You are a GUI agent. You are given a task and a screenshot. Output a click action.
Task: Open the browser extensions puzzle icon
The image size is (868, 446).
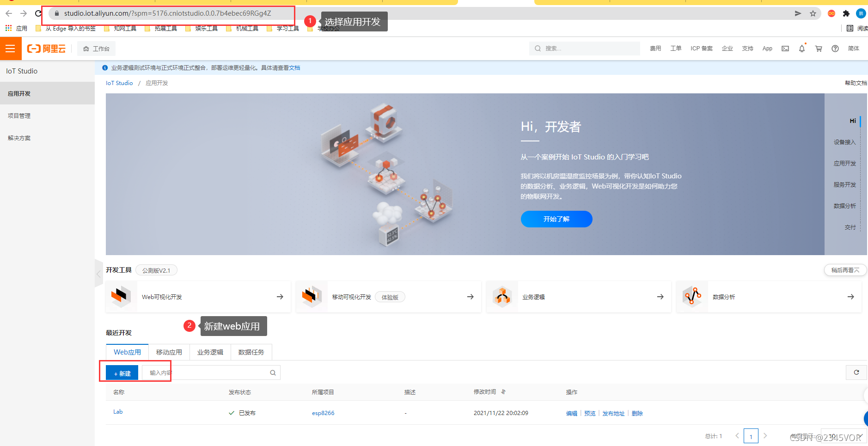(846, 13)
